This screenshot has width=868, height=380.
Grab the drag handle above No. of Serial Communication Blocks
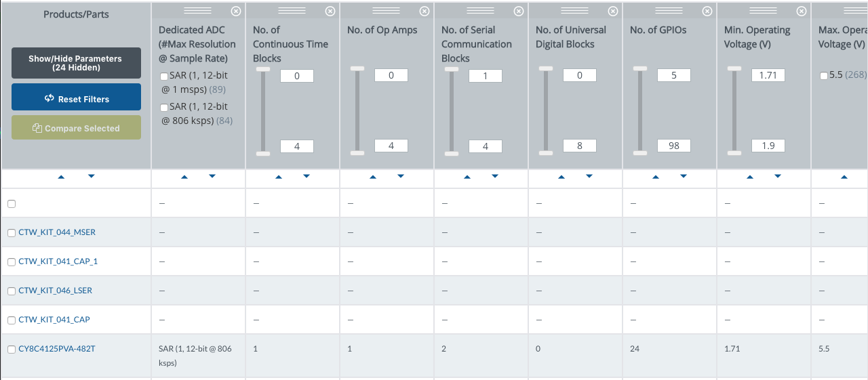(x=480, y=11)
